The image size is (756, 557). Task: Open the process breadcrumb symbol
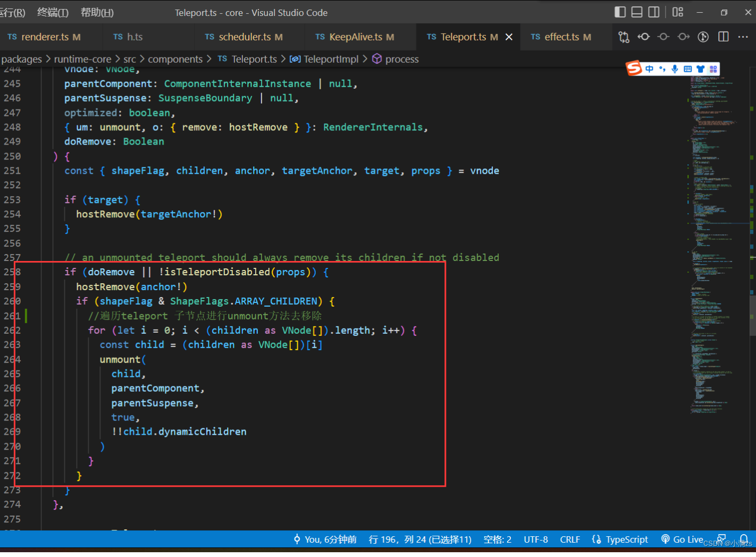pos(395,59)
